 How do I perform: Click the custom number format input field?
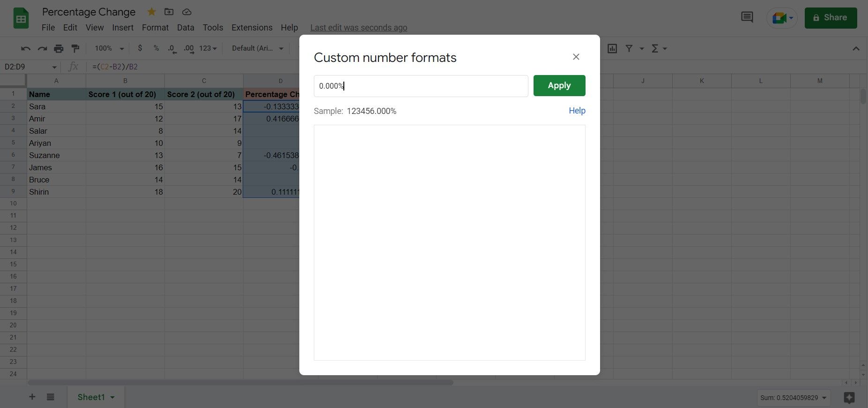pos(421,86)
